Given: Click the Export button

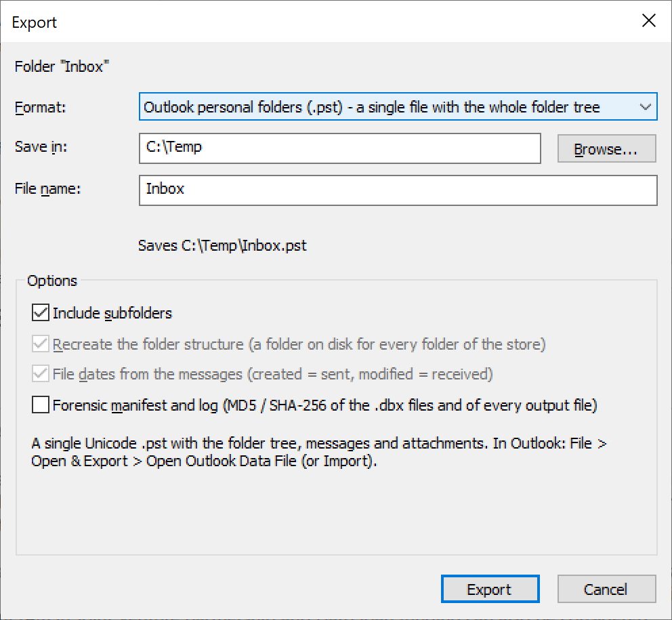Looking at the screenshot, I should [490, 589].
